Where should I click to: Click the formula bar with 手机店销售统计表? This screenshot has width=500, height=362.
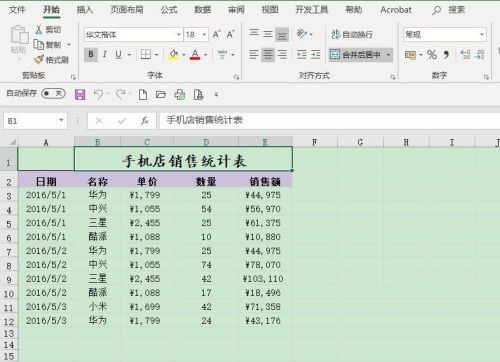pos(329,120)
